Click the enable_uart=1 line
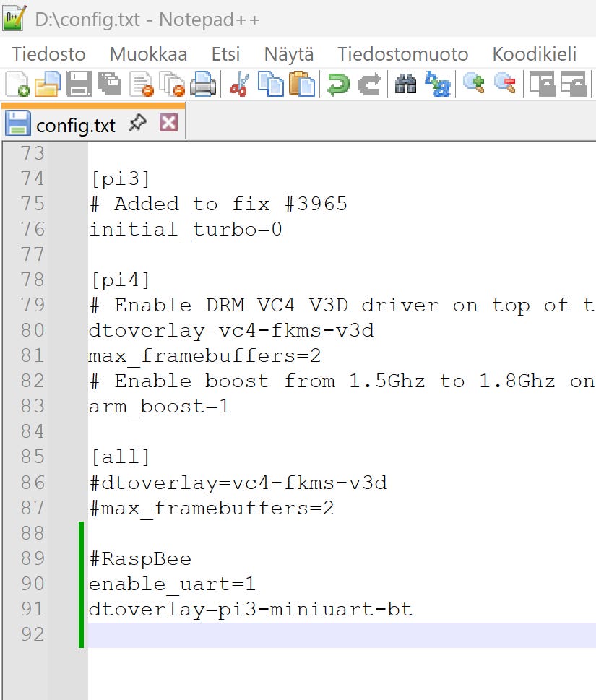The width and height of the screenshot is (596, 700). [172, 584]
